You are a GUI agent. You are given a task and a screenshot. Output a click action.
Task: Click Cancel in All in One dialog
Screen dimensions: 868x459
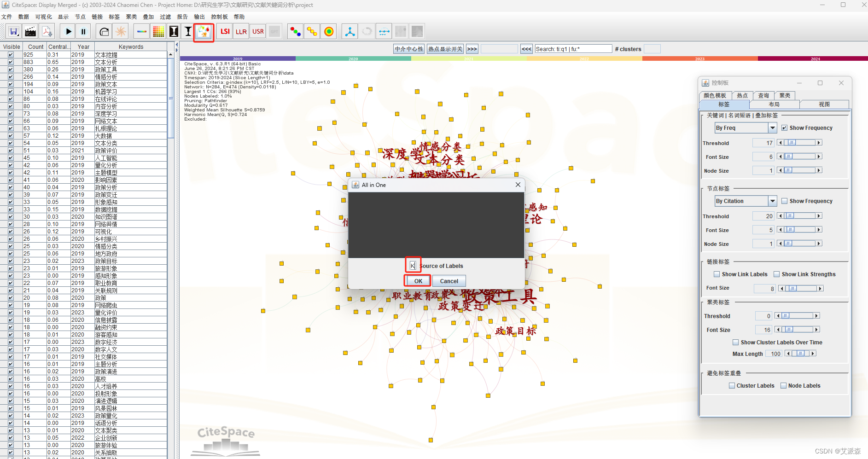coord(449,281)
